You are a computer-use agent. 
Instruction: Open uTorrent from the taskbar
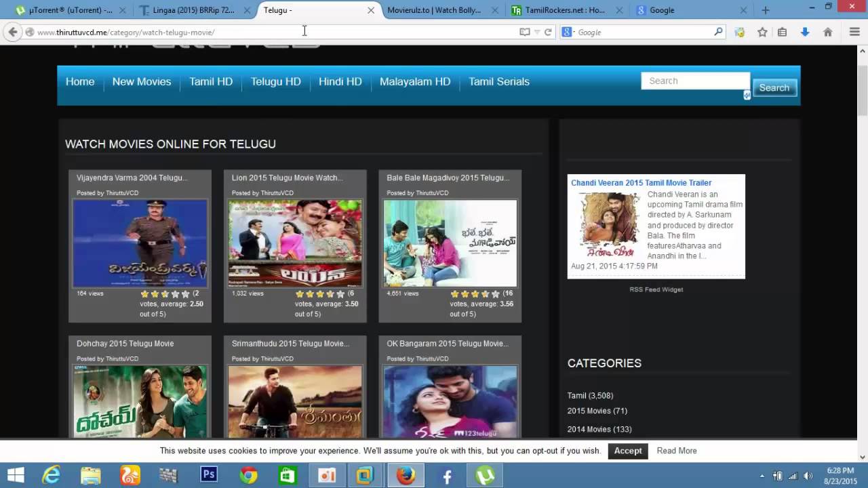tap(486, 476)
